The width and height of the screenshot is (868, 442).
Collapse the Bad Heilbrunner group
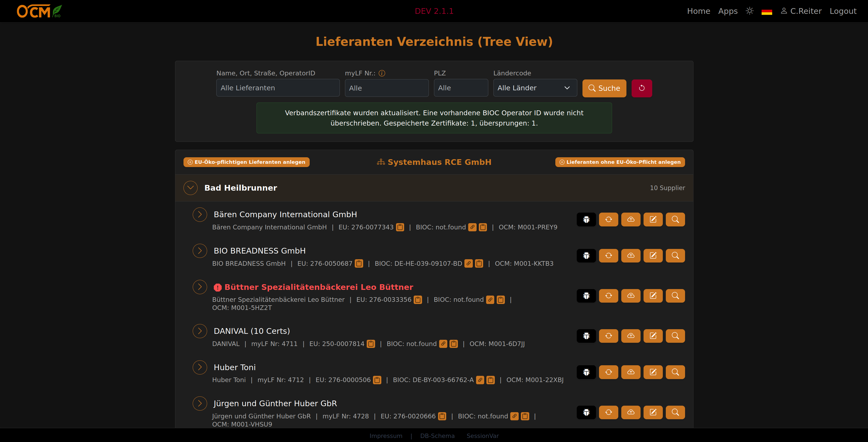tap(190, 188)
